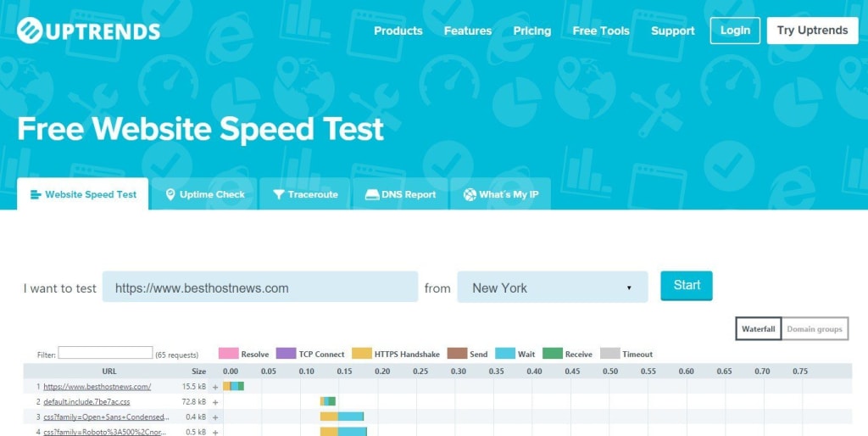Click the 0.4 kB size value
The width and height of the screenshot is (868, 436).
[x=196, y=416]
